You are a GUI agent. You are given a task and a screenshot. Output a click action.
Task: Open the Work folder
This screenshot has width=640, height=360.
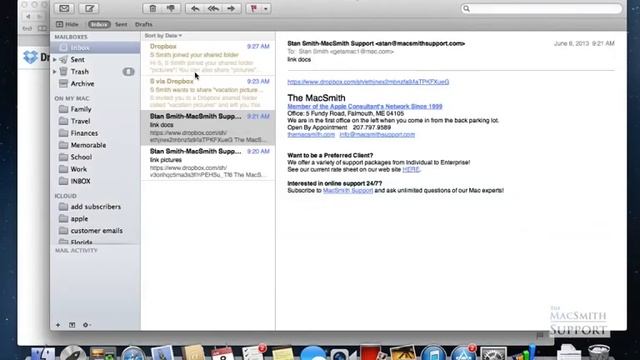[78, 169]
